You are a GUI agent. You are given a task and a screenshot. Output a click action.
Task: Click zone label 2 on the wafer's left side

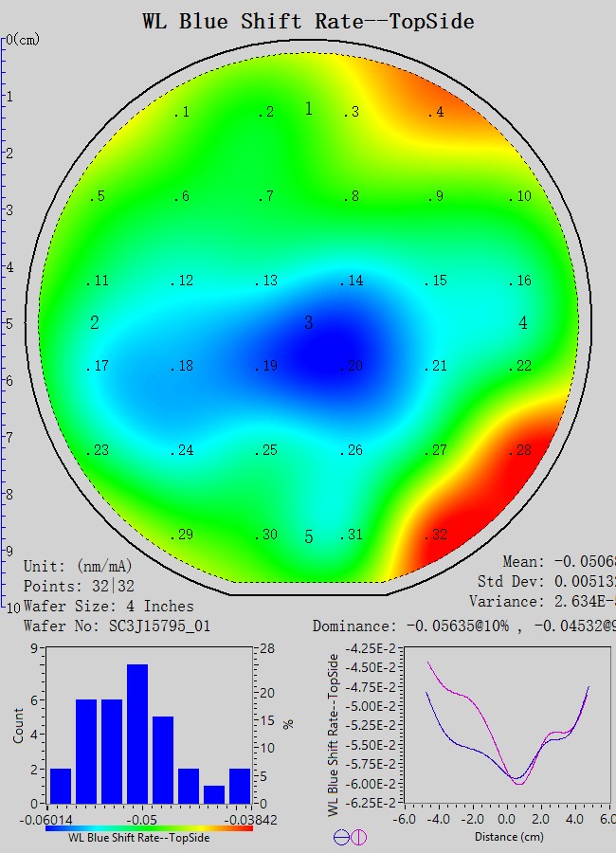95,323
